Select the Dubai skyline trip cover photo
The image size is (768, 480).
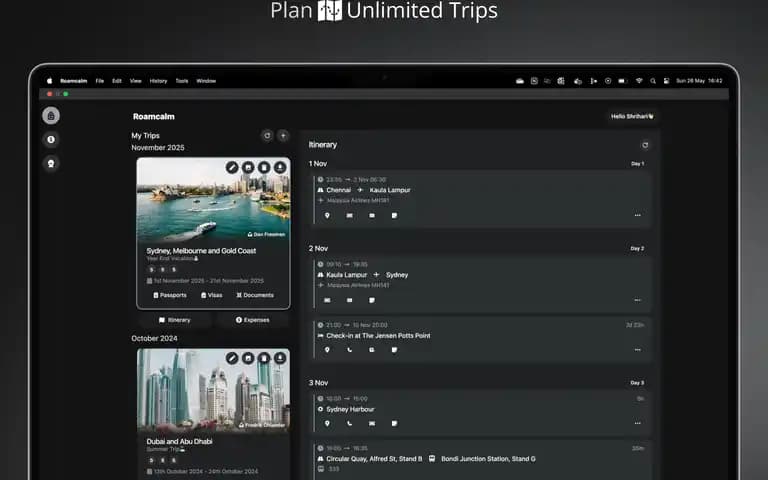[x=213, y=390]
